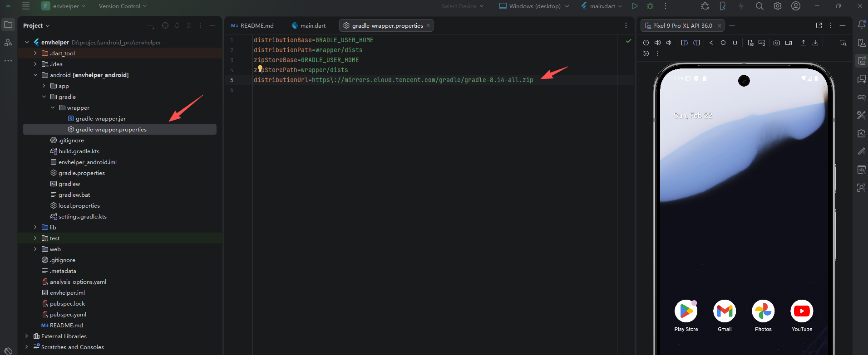Open editor tabs options three-dot menu
This screenshot has height=355, width=868.
point(626,25)
